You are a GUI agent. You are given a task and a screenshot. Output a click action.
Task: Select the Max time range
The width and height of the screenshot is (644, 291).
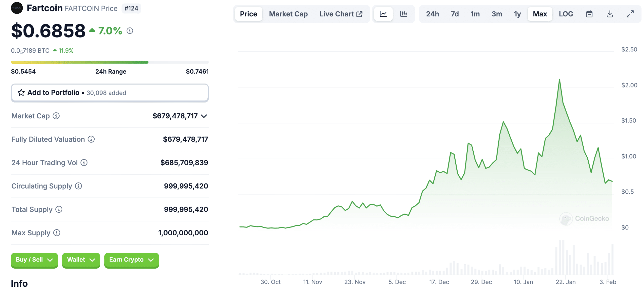540,14
